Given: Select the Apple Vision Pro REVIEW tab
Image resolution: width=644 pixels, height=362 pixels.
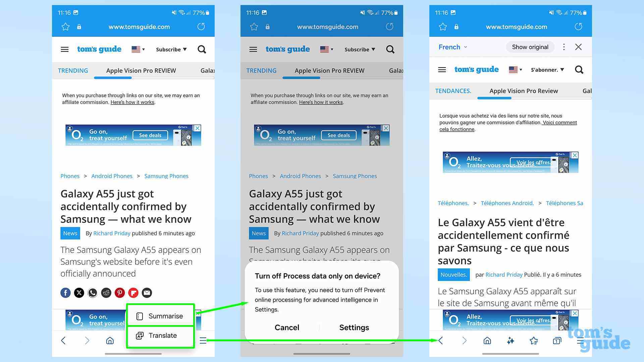Looking at the screenshot, I should [x=141, y=70].
